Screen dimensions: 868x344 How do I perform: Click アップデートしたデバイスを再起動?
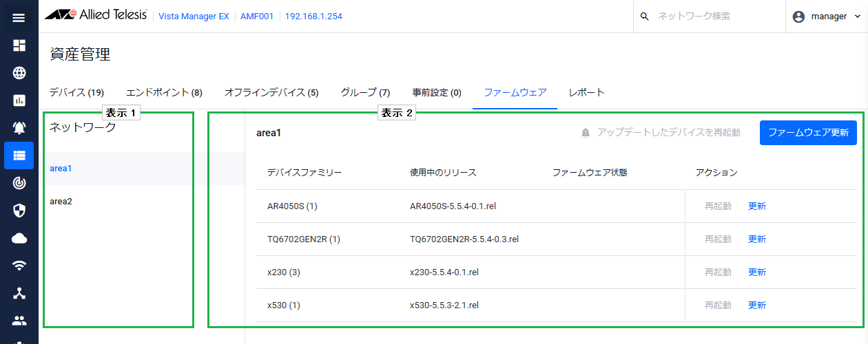click(661, 132)
